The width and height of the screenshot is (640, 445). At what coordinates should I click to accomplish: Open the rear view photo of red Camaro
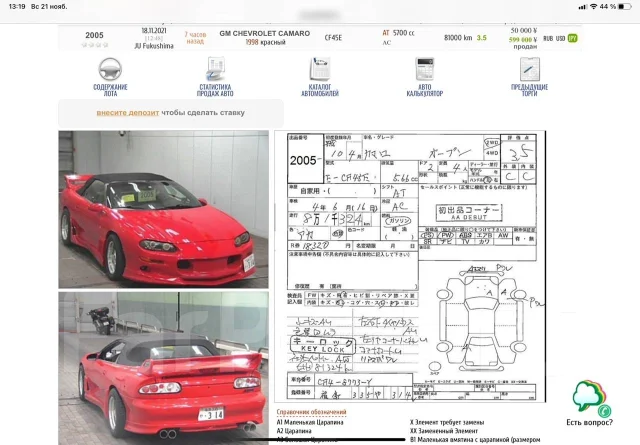(x=163, y=368)
